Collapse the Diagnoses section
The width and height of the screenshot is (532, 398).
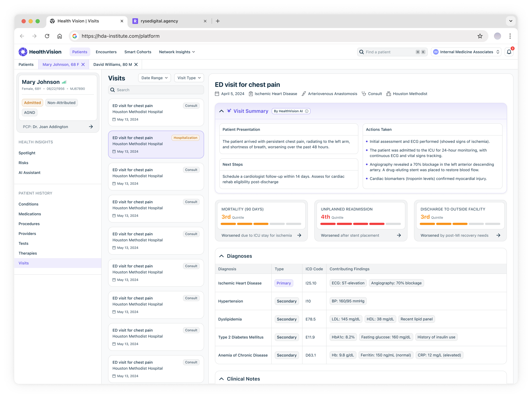[221, 256]
